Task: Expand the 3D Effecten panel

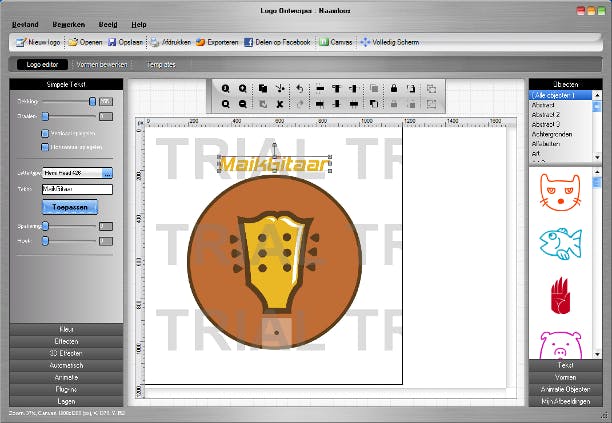Action: point(66,354)
